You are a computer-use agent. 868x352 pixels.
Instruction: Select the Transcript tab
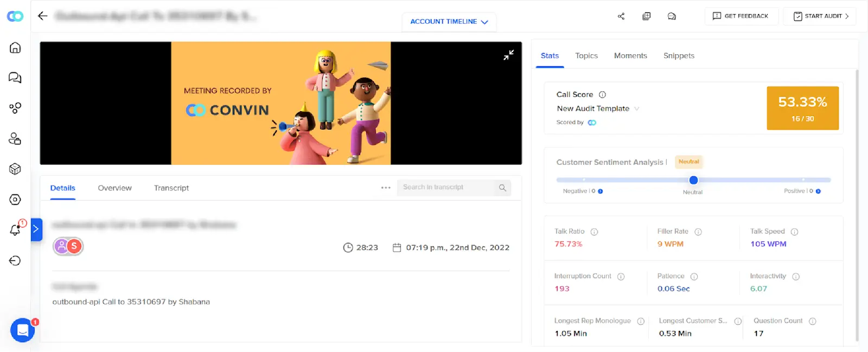tap(171, 188)
